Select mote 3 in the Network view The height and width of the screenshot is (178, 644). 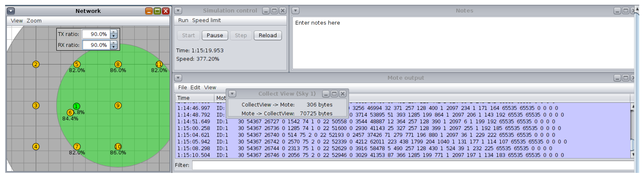click(x=36, y=106)
